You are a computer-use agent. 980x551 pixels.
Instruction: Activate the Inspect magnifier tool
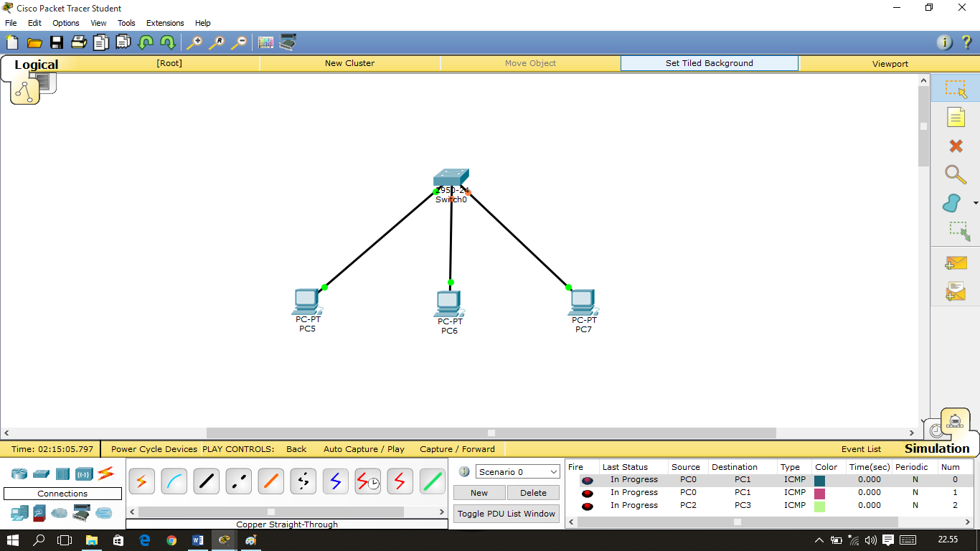click(956, 174)
